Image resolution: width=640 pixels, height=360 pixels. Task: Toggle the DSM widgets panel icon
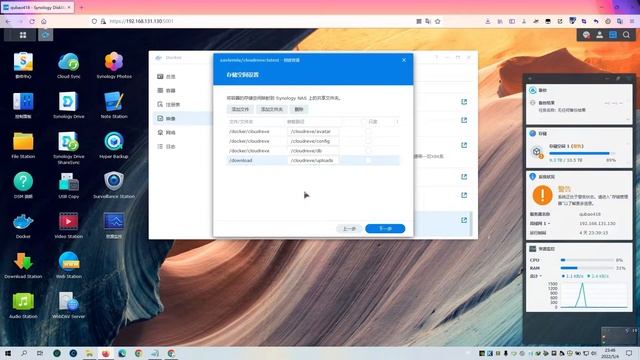pyautogui.click(x=613, y=35)
